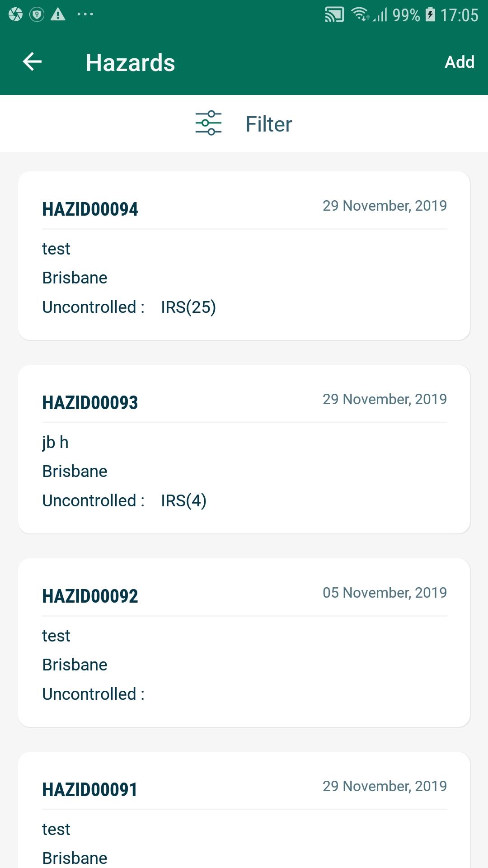The height and width of the screenshot is (868, 488).
Task: Tap the camera shutter status icon
Action: click(15, 15)
